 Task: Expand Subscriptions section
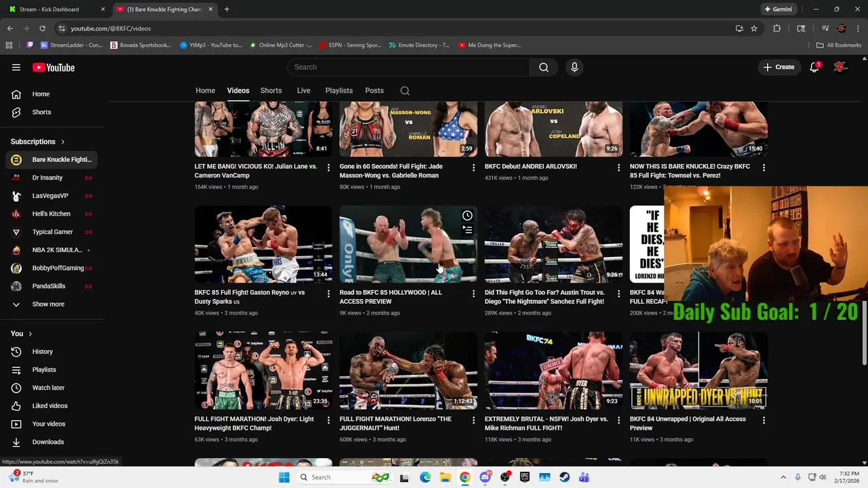coord(37,142)
